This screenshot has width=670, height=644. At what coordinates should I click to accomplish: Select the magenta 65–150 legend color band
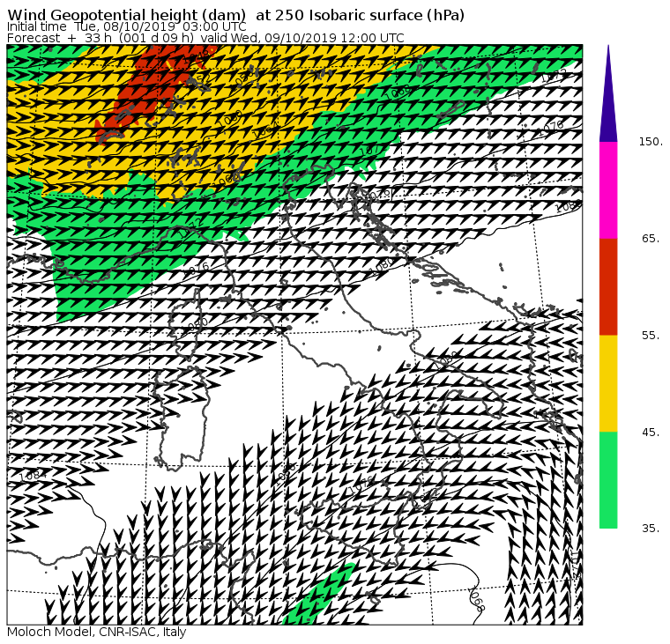[x=608, y=190]
